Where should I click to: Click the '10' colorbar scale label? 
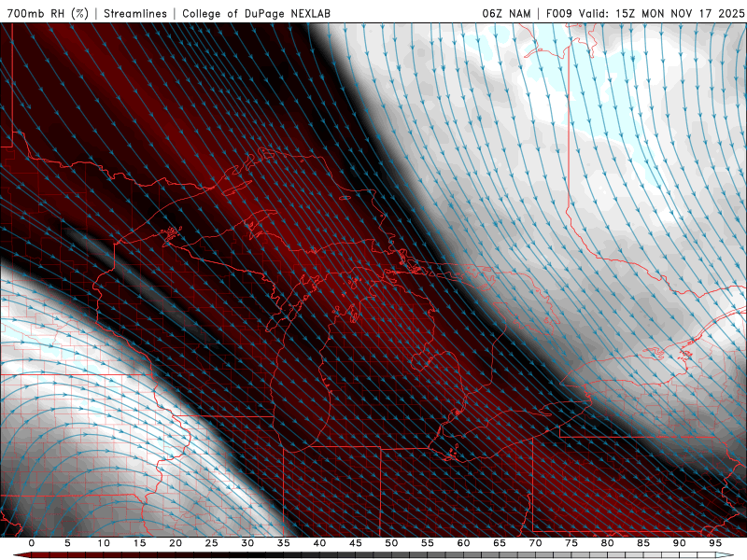pyautogui.click(x=104, y=543)
